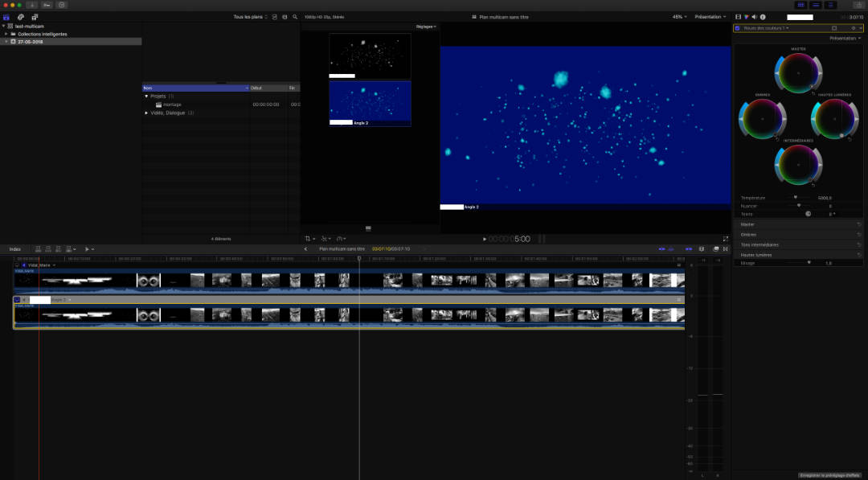Show or hide the browser panel

point(801,5)
